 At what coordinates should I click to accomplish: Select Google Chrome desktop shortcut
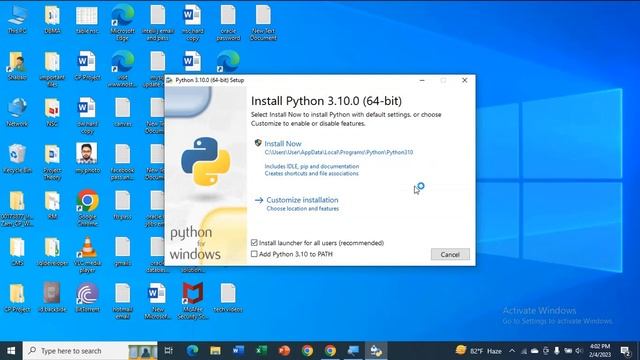87,208
